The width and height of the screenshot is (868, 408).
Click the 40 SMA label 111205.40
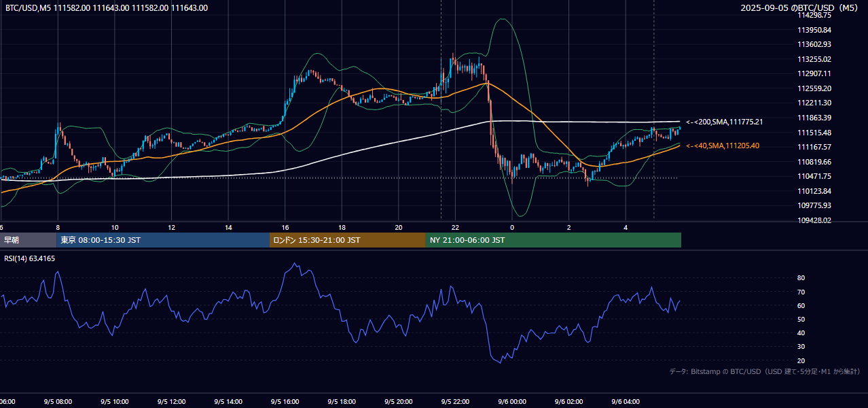pos(723,146)
